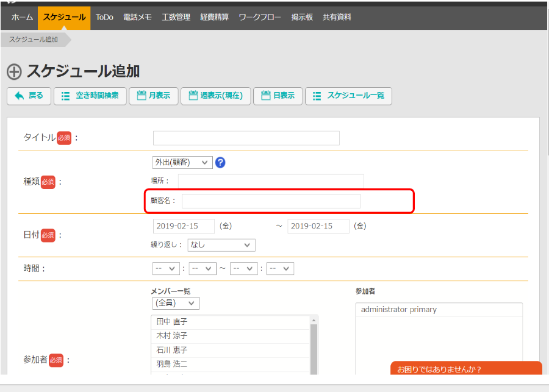Select 田中 直子 in the member list
The height and width of the screenshot is (392, 549).
(x=231, y=322)
